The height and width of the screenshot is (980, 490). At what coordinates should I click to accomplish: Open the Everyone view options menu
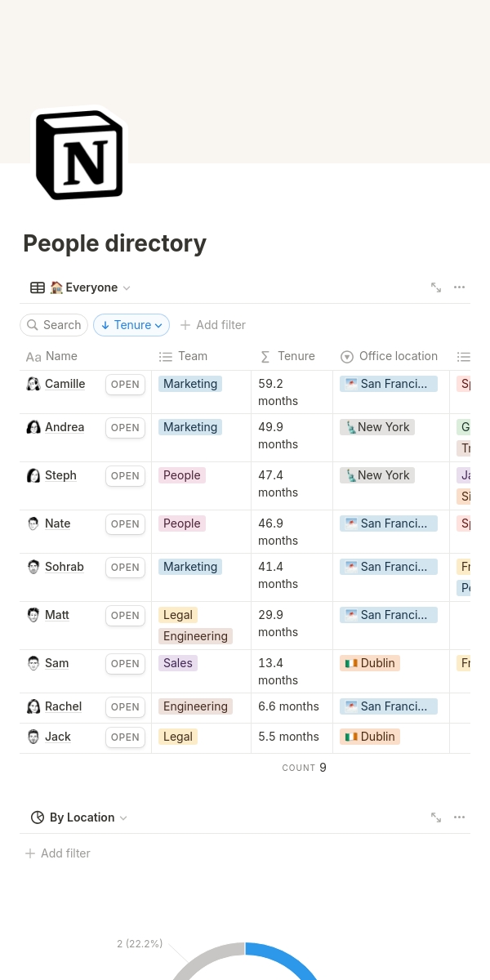[x=459, y=287]
